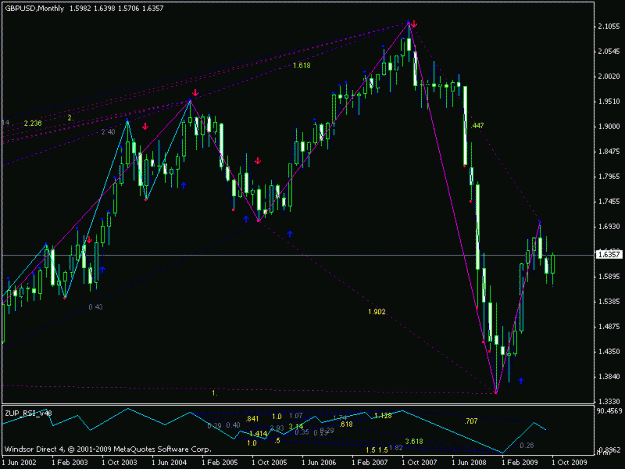Image resolution: width=625 pixels, height=469 pixels.
Task: Click the 1 Jun 2008 date label
Action: tap(469, 462)
